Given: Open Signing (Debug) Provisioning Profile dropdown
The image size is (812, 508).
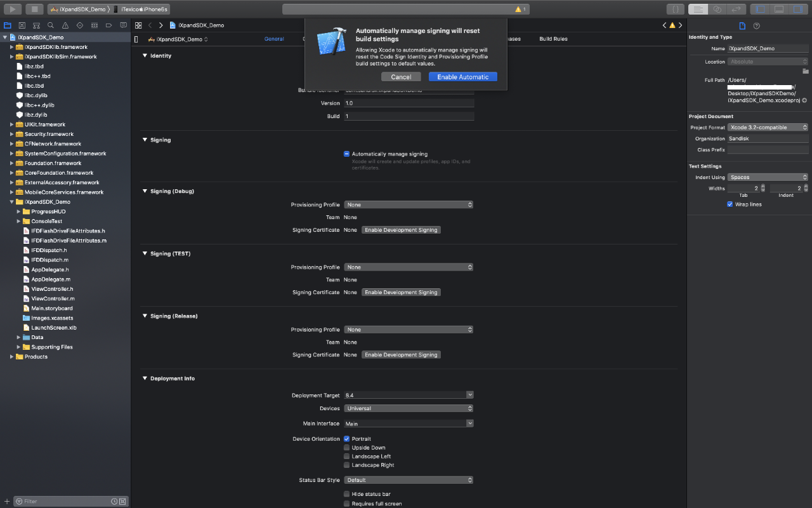Looking at the screenshot, I should (x=409, y=204).
